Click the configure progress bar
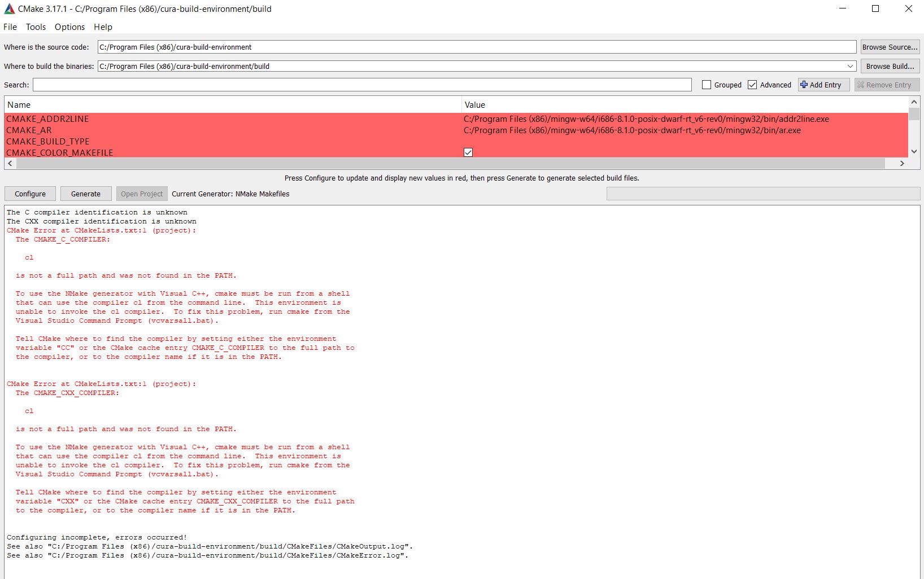924x579 pixels. (763, 194)
